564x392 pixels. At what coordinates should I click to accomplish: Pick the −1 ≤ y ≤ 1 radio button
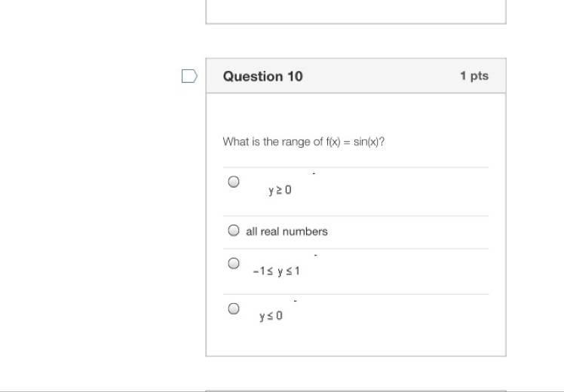click(x=234, y=263)
